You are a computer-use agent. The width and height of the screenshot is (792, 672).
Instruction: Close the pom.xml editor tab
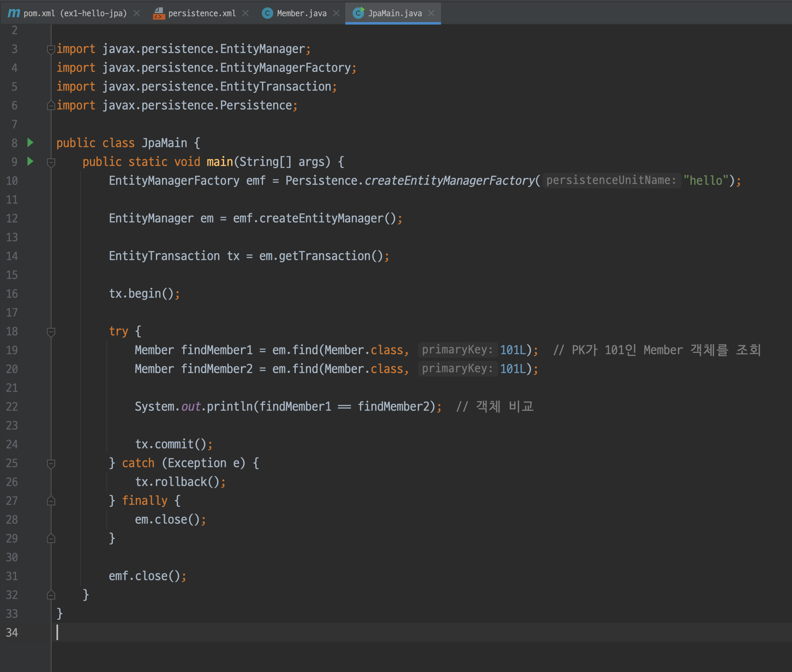(x=137, y=13)
